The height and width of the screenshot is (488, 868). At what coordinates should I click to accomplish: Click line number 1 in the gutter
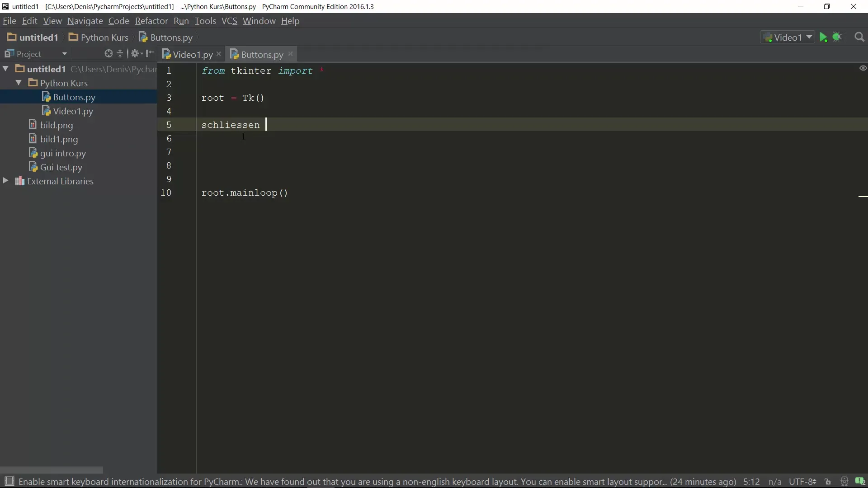tap(169, 70)
